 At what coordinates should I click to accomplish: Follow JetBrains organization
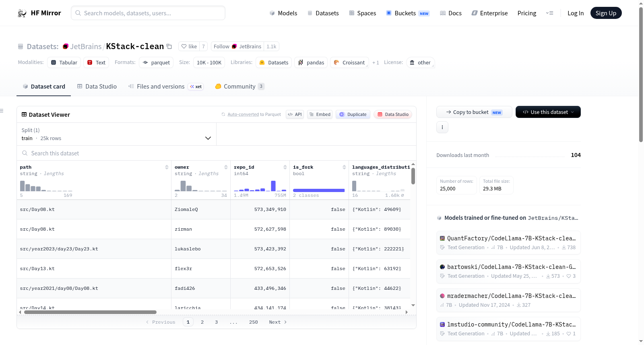pyautogui.click(x=237, y=46)
